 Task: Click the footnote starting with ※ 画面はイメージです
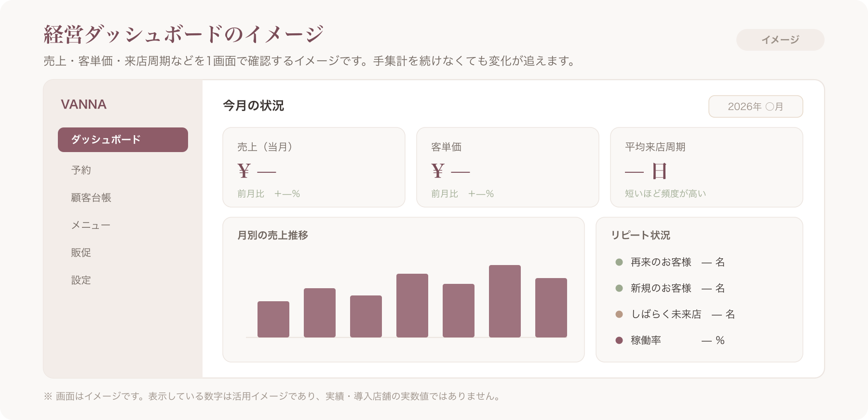click(x=272, y=396)
